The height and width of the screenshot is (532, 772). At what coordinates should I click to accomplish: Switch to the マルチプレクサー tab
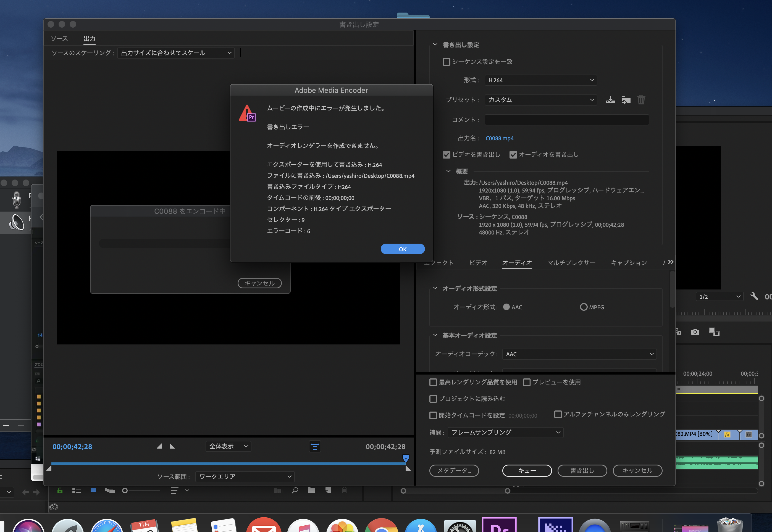pyautogui.click(x=571, y=263)
